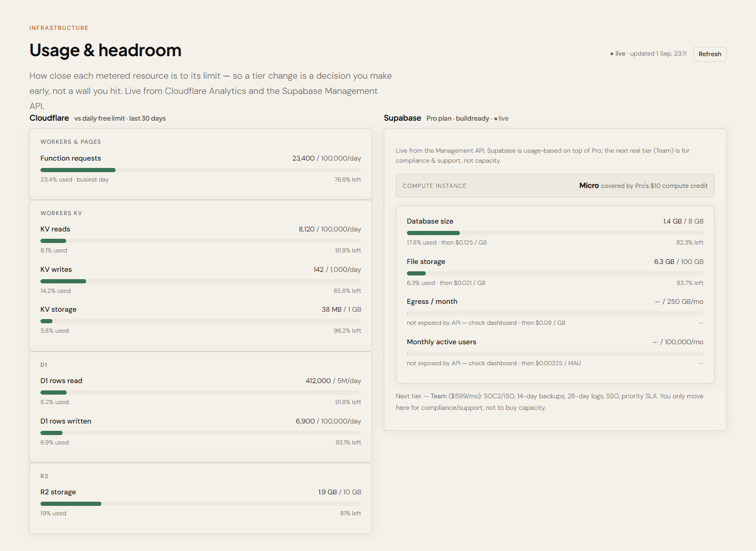Screen dimensions: 756x551
Task: Click the "KV storage" metric name
Action: point(58,310)
